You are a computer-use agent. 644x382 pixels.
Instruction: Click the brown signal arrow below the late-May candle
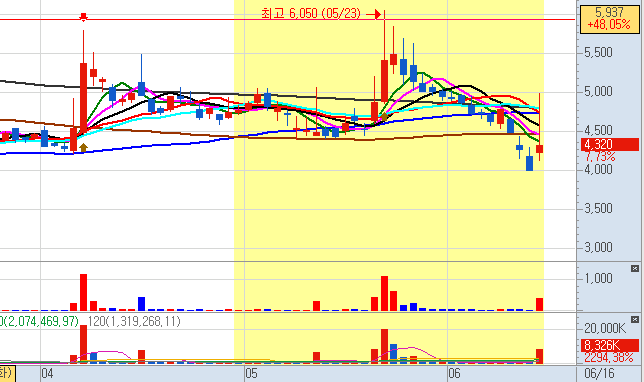[x=384, y=117]
